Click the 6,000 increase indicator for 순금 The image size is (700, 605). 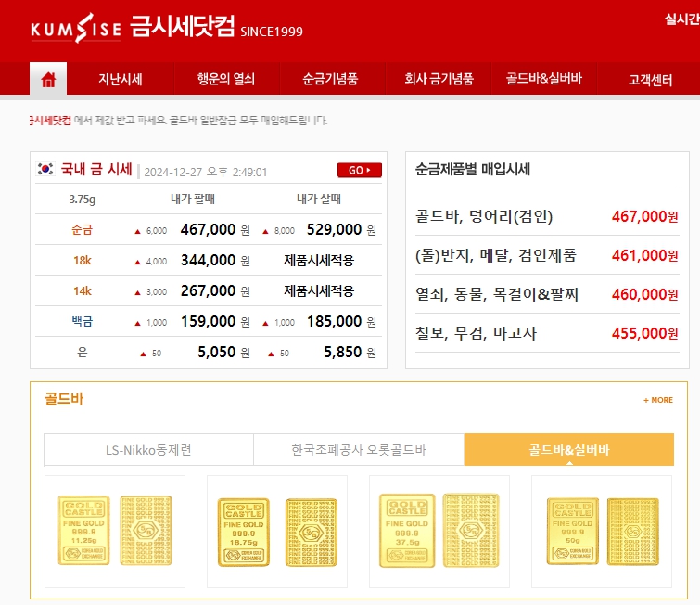click(x=151, y=231)
